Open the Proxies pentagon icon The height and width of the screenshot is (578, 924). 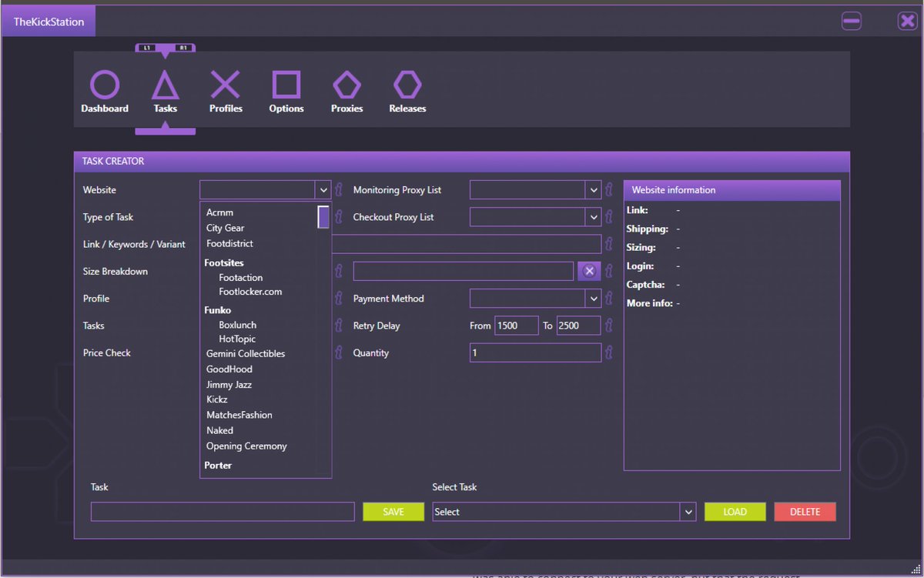point(346,85)
